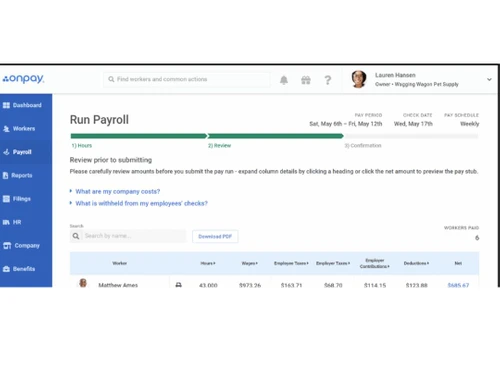Click Matthew Ames' avatar
Image resolution: width=500 pixels, height=375 pixels.
point(83,283)
